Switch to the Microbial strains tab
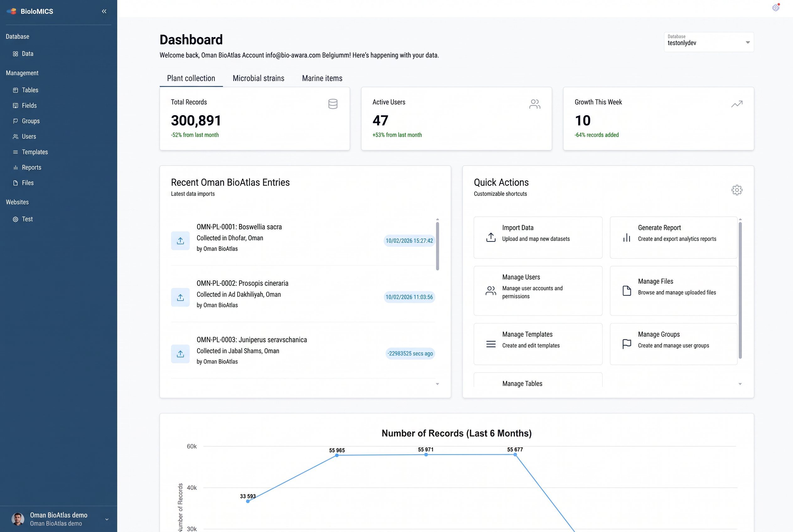 (x=258, y=78)
